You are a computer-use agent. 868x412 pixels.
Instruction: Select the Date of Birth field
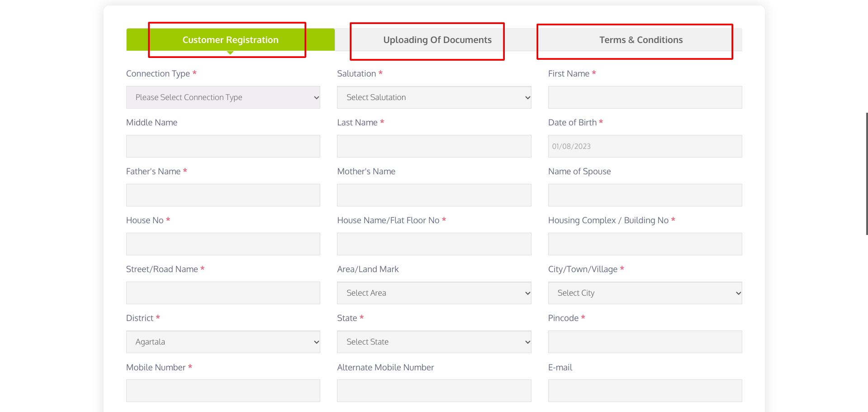pos(645,146)
